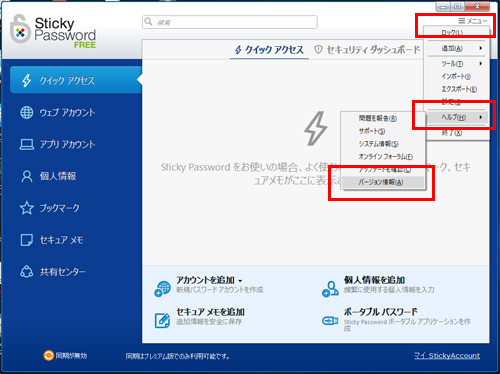Click the Sticky Password padlock logo
Screen dimensions: 500x374
coord(20,29)
